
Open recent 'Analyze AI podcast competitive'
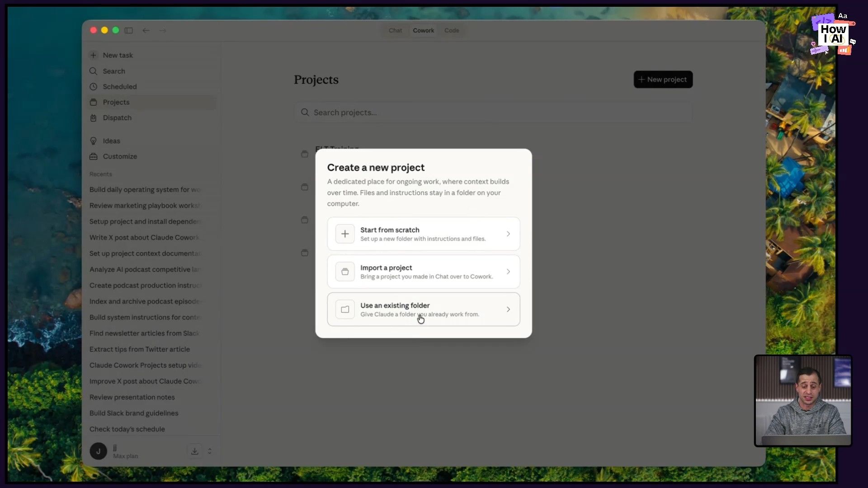click(146, 269)
